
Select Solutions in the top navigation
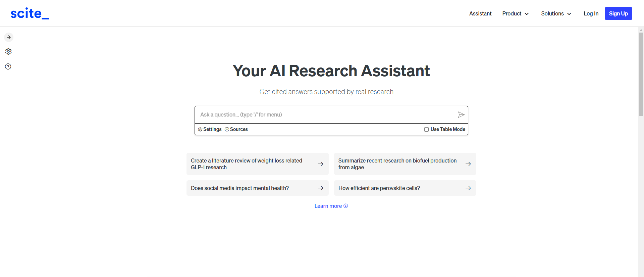click(552, 14)
